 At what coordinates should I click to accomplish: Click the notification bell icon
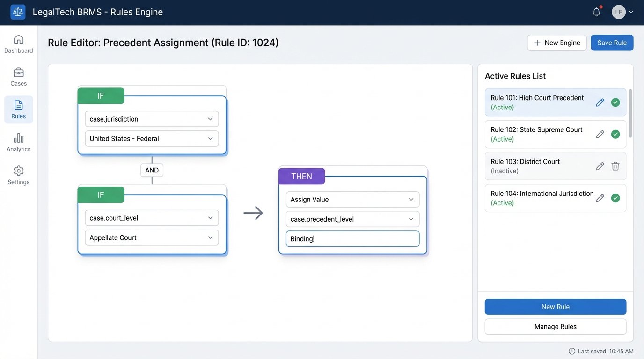coord(596,12)
